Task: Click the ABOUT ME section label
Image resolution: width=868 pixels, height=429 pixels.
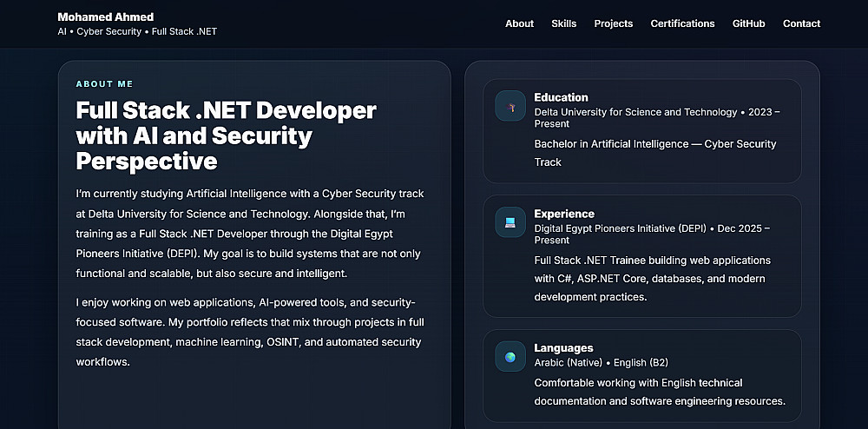Action: pos(104,84)
